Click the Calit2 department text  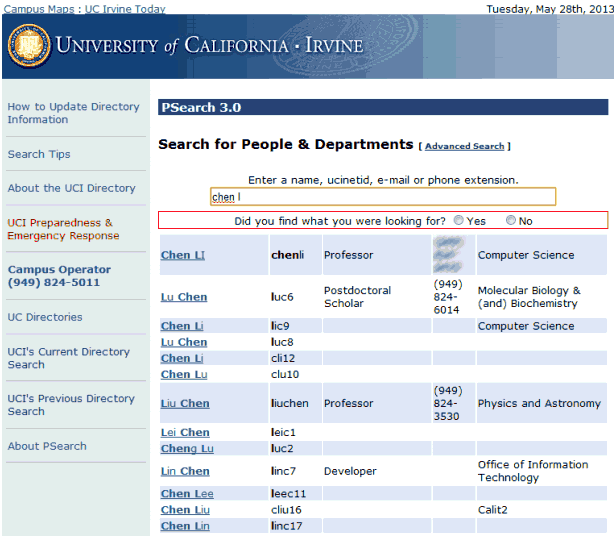[493, 509]
